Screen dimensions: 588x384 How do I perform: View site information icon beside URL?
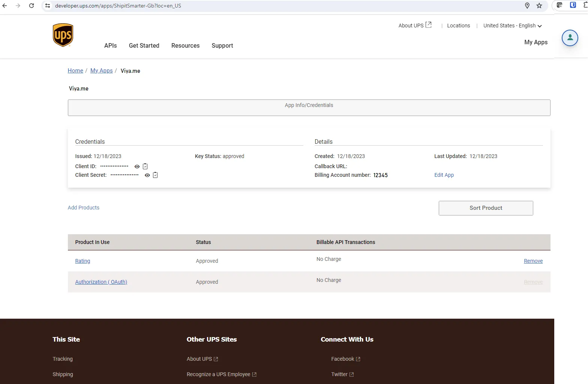[48, 6]
